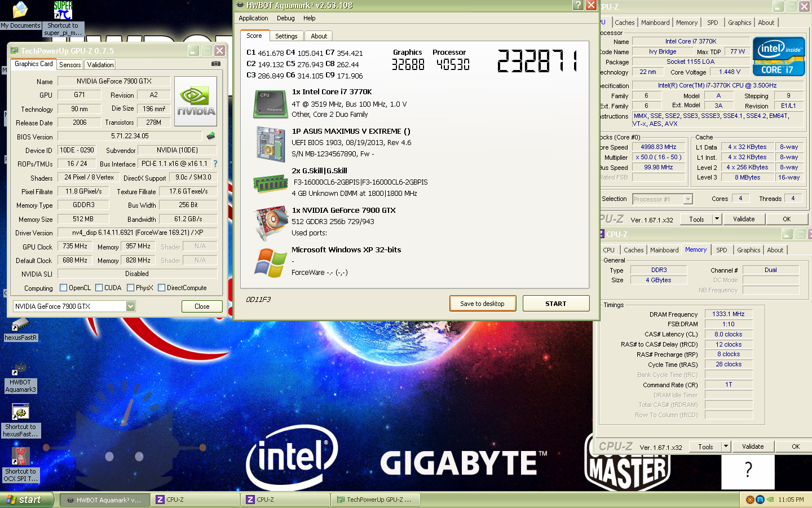Click the Close button in GPU-Z

point(202,306)
